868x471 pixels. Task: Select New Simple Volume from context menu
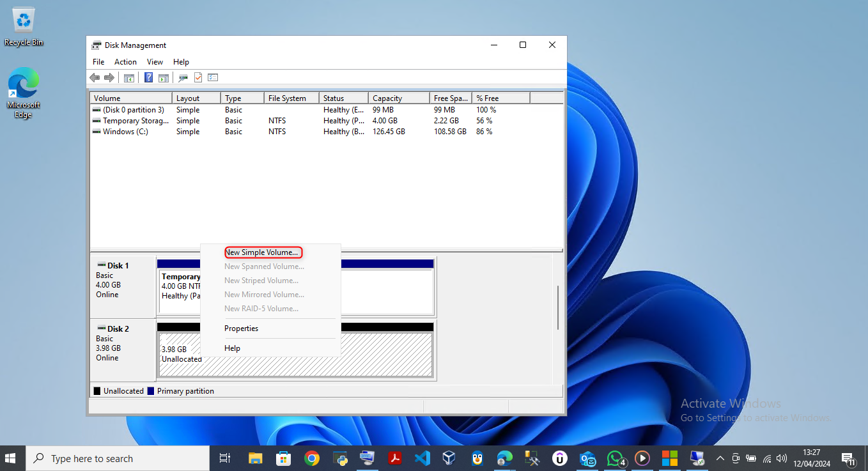[261, 252]
